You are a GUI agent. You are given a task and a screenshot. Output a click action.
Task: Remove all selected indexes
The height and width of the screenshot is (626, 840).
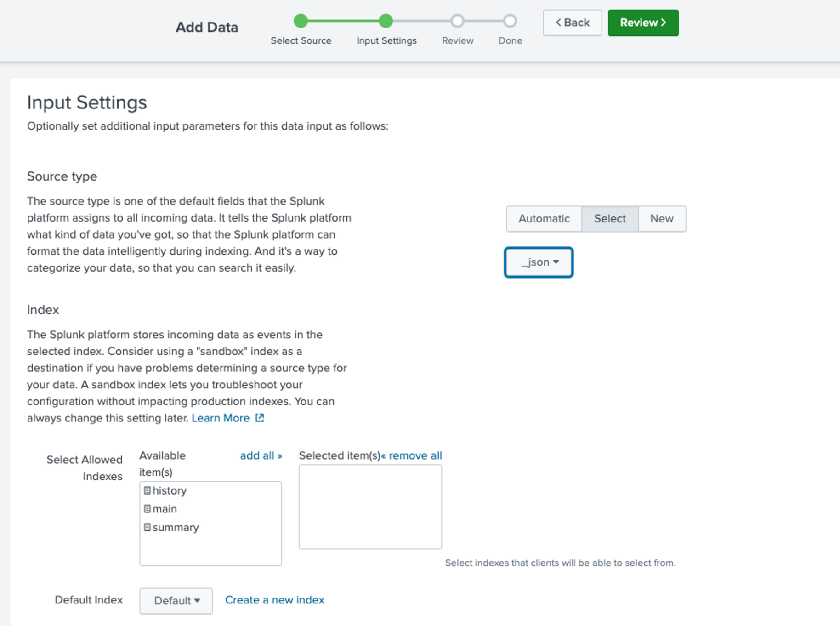tap(412, 455)
